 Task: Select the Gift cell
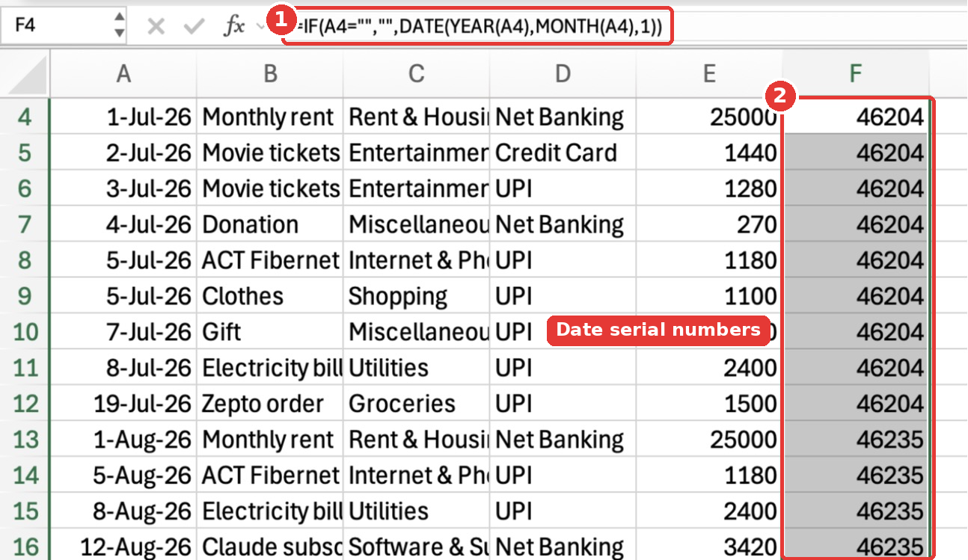[270, 332]
